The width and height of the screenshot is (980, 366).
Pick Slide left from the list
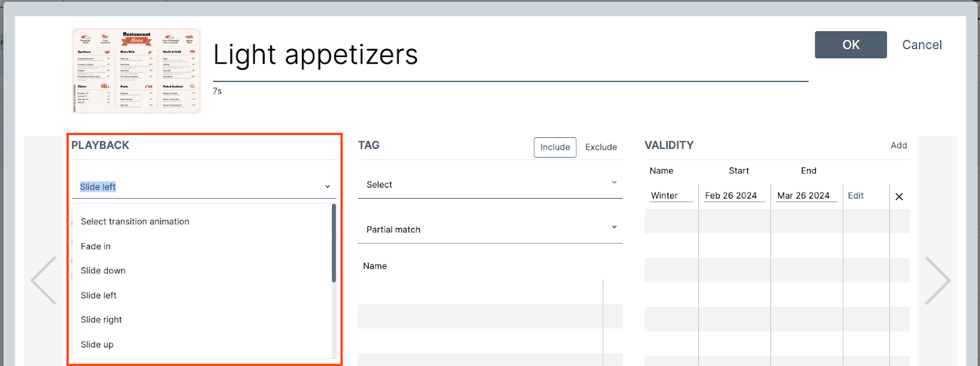[x=99, y=295]
